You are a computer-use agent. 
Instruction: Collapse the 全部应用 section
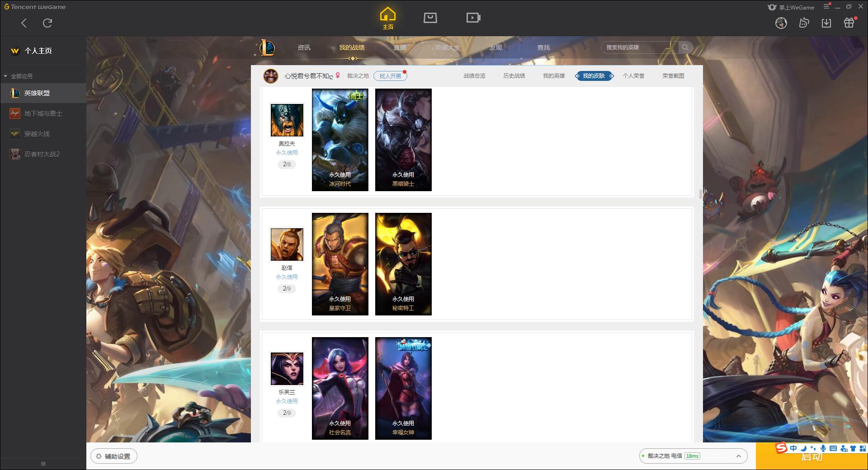[6, 76]
